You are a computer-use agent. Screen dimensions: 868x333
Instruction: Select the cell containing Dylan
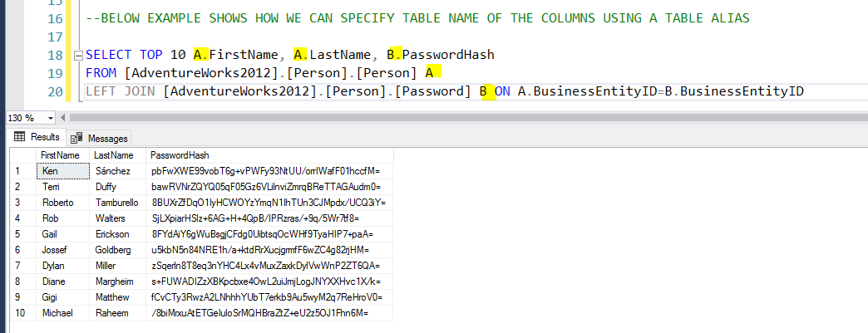click(63, 266)
